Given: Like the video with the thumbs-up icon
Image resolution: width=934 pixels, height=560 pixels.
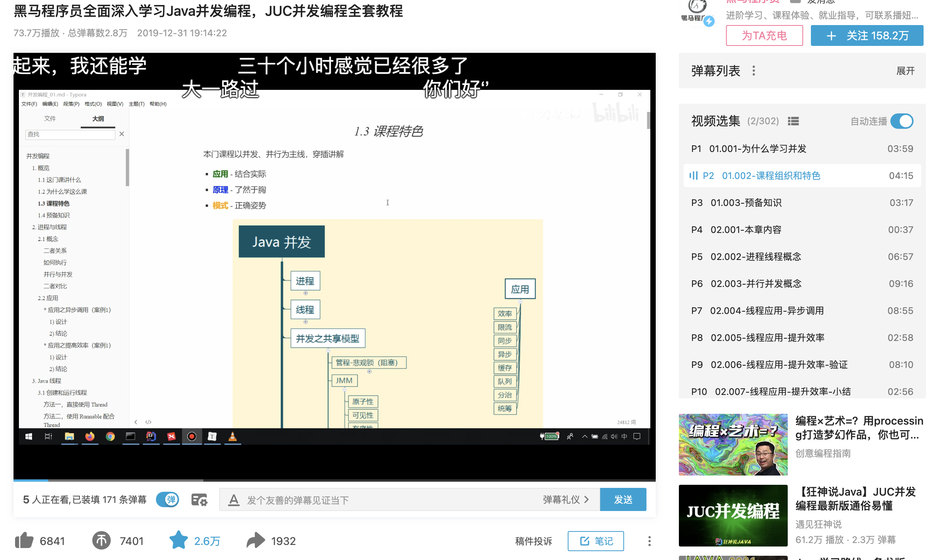Looking at the screenshot, I should (24, 541).
